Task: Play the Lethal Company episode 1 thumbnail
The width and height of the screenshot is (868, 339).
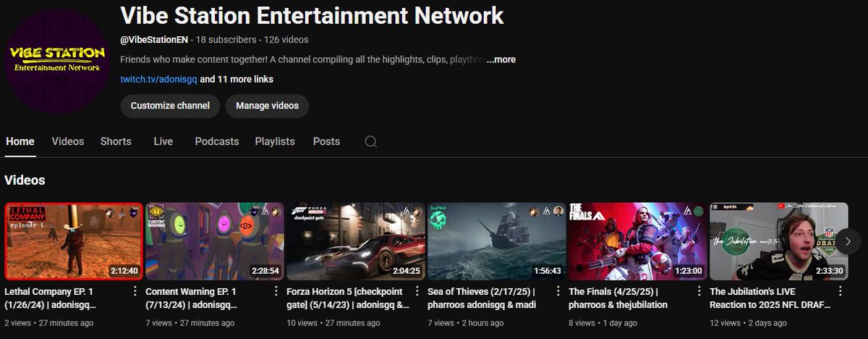Action: click(x=75, y=241)
